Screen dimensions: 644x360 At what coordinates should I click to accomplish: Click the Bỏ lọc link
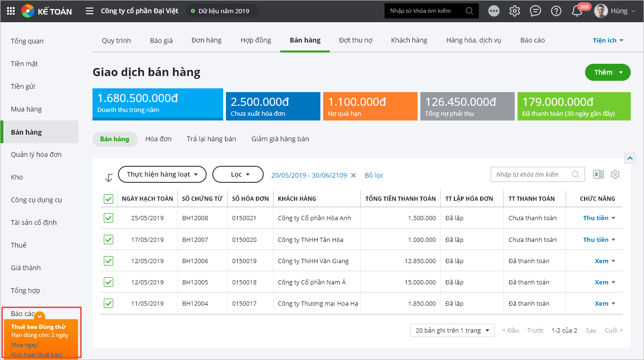[x=374, y=175]
